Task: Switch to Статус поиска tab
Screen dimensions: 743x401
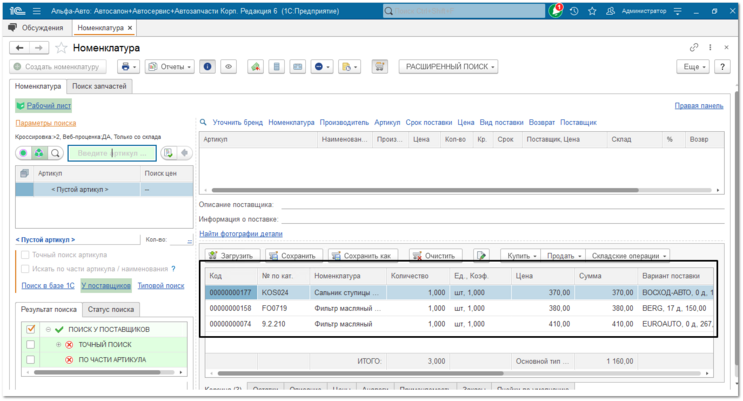Action: click(x=111, y=310)
